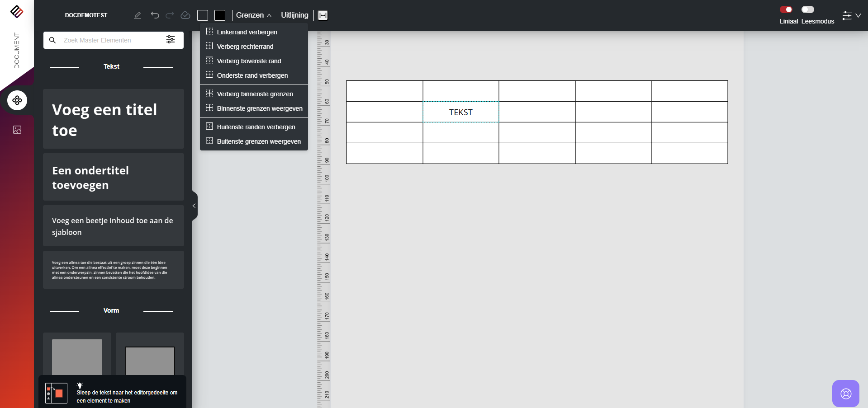Collapse the left elements panel

pos(194,206)
